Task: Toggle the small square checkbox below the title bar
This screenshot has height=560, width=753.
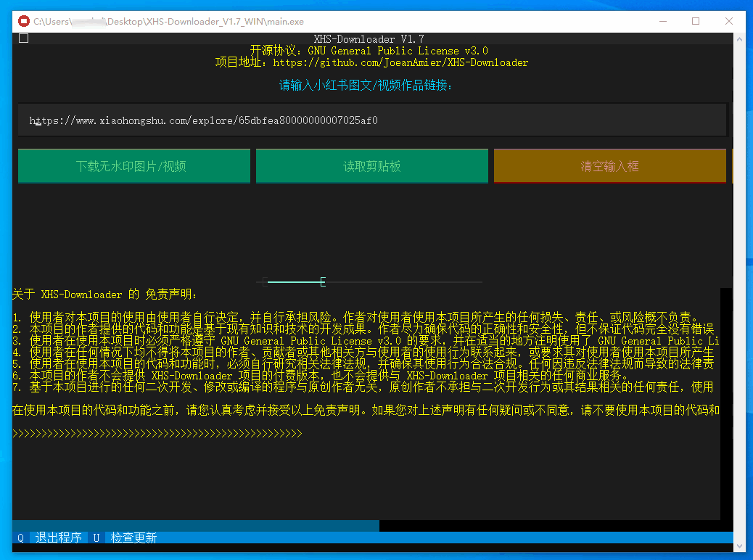Action: coord(22,38)
